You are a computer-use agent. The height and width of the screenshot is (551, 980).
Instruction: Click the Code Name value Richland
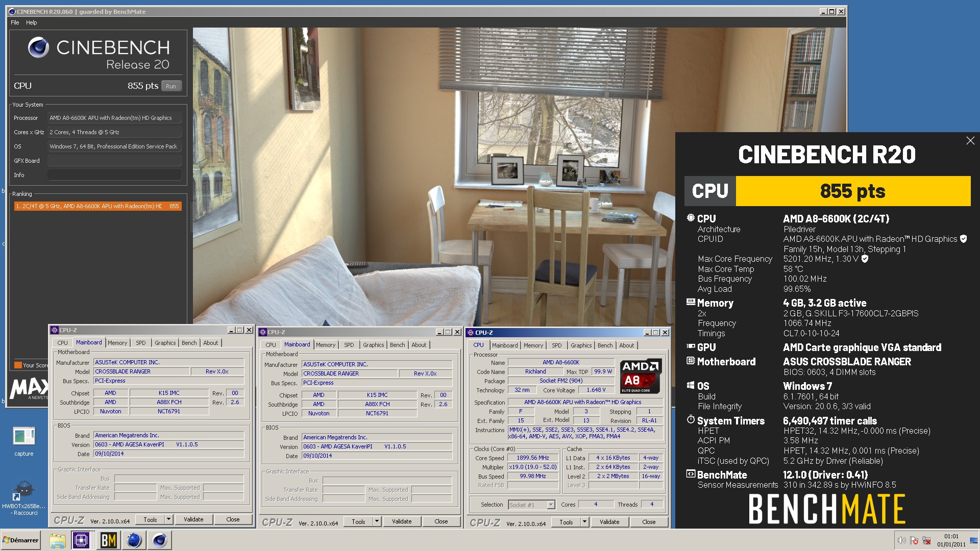[x=535, y=371]
